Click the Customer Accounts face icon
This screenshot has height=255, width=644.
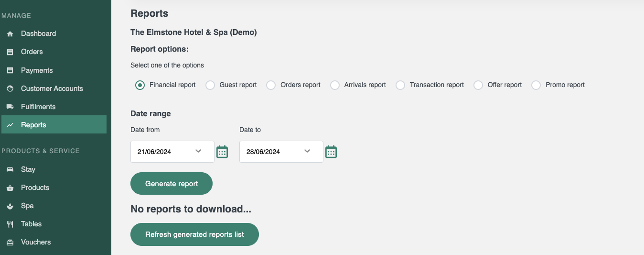coord(10,89)
